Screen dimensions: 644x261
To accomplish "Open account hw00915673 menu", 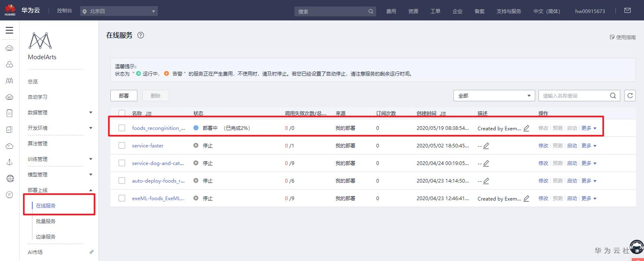I will pyautogui.click(x=590, y=11).
